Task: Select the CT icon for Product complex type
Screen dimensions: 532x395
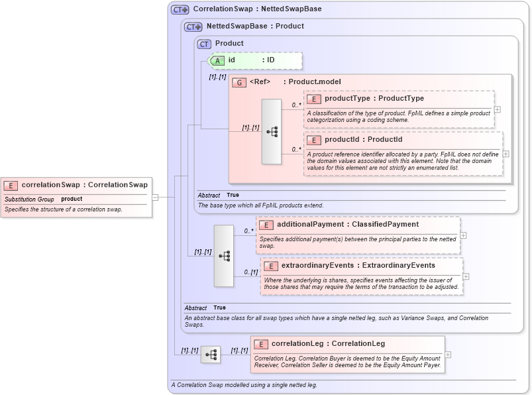Action: click(x=203, y=44)
